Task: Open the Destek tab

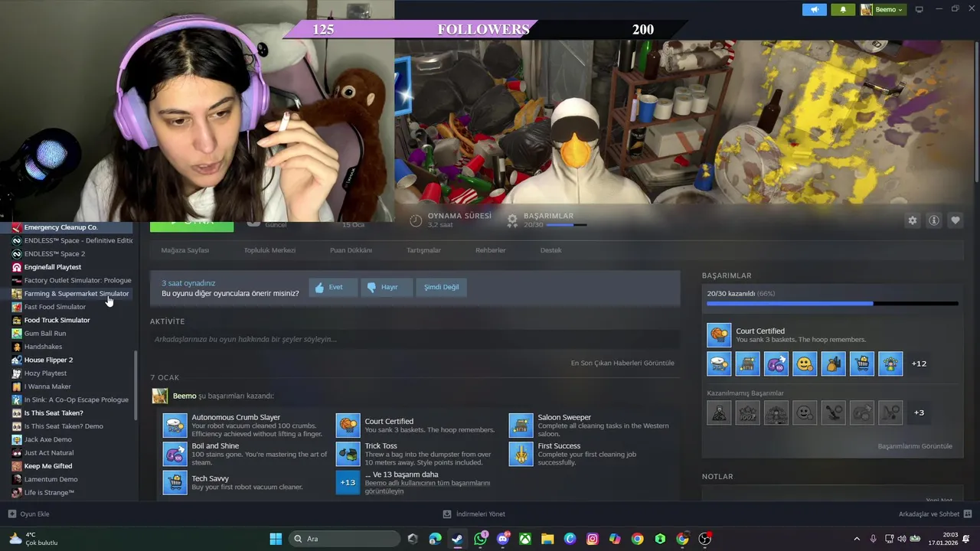Action: [550, 250]
